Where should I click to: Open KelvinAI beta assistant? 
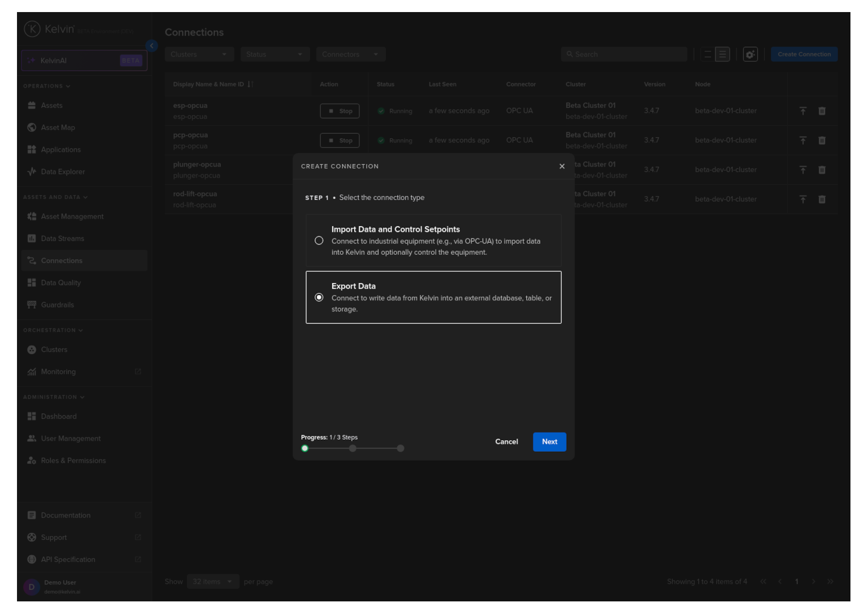point(84,61)
